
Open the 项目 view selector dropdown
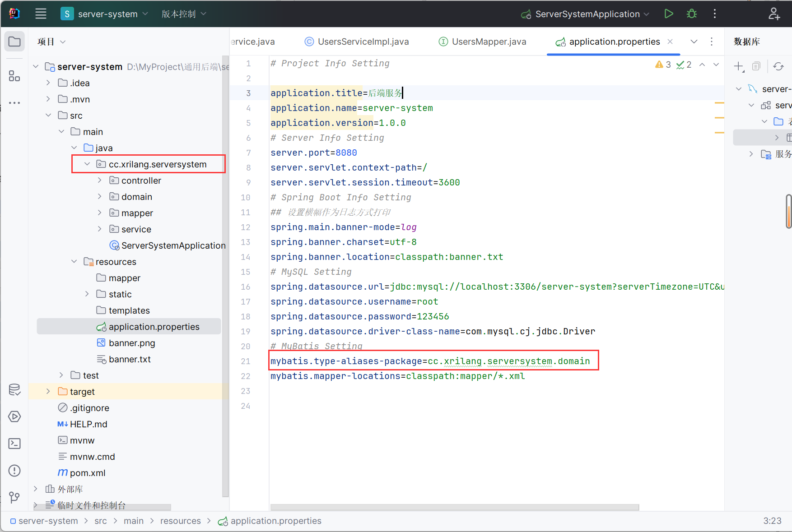pyautogui.click(x=51, y=42)
